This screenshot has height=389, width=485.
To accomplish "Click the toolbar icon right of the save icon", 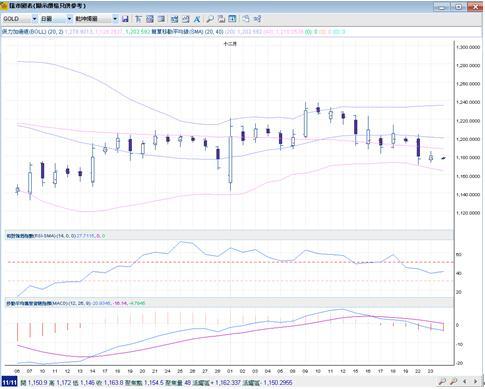I will pyautogui.click(x=138, y=19).
